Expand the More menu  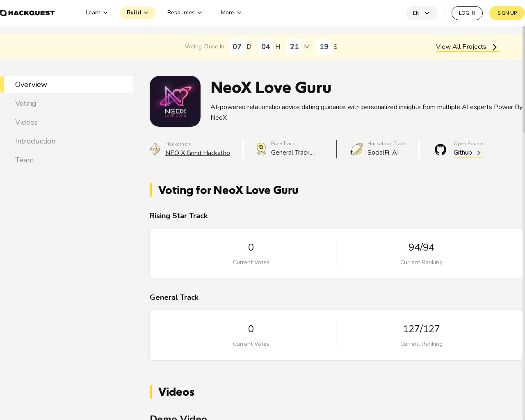tap(231, 13)
